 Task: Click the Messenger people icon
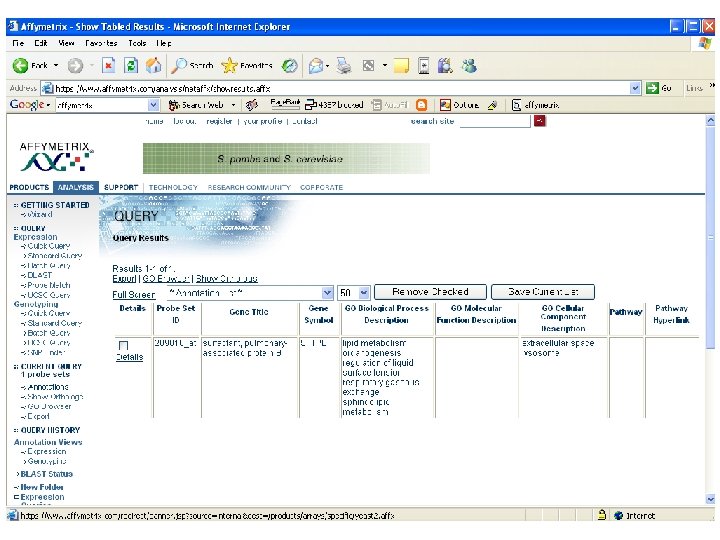pos(469,66)
